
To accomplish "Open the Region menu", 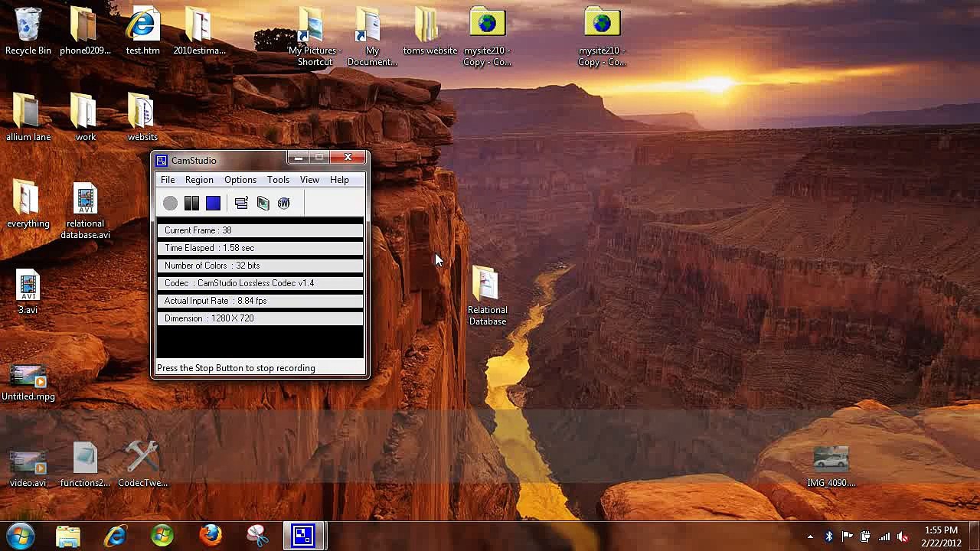I will tap(199, 180).
